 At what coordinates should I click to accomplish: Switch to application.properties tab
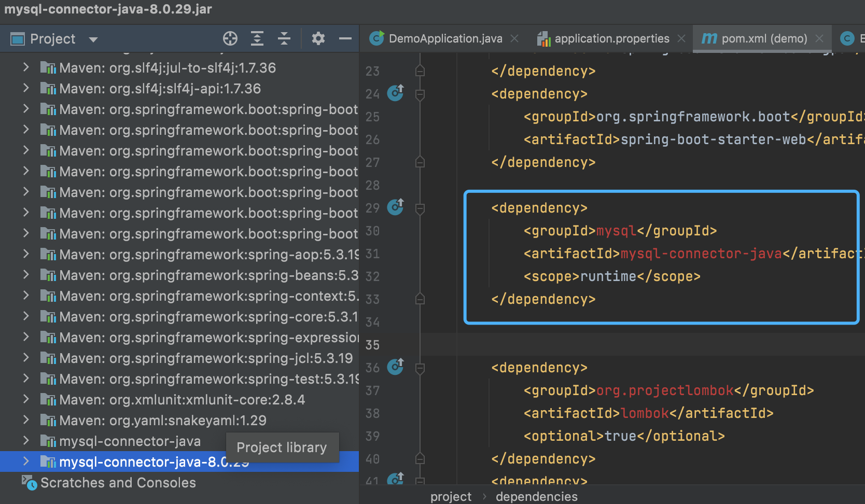612,38
